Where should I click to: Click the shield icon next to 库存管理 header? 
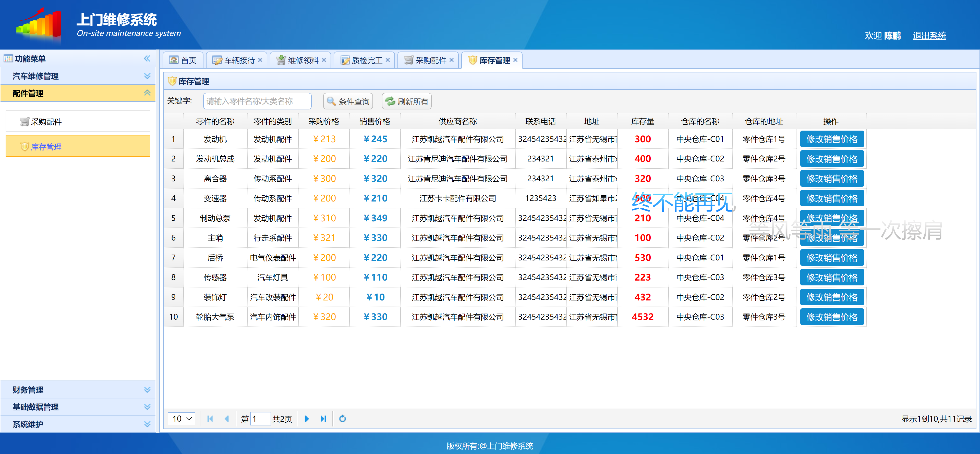pyautogui.click(x=172, y=81)
